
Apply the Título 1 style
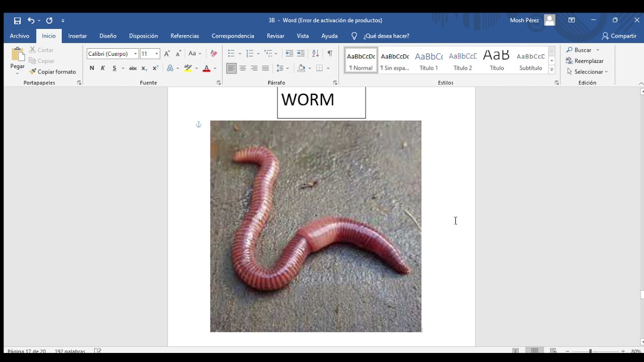point(429,60)
